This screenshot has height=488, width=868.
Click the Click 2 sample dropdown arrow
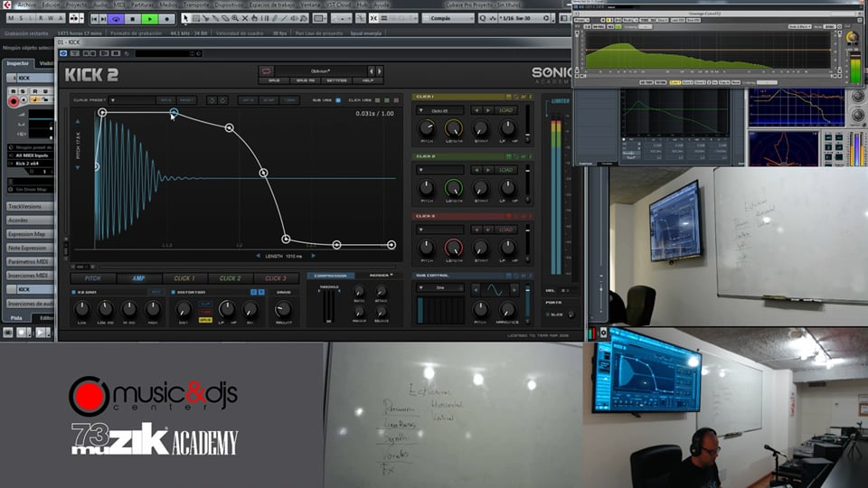pos(420,170)
